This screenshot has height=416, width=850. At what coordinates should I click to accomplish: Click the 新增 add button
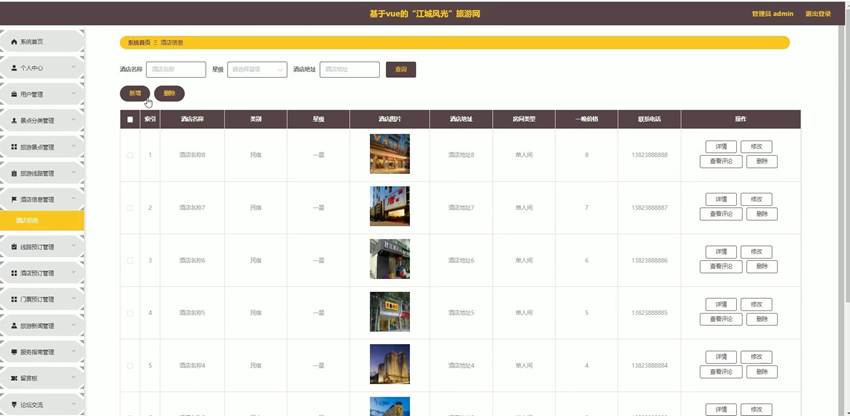(135, 93)
